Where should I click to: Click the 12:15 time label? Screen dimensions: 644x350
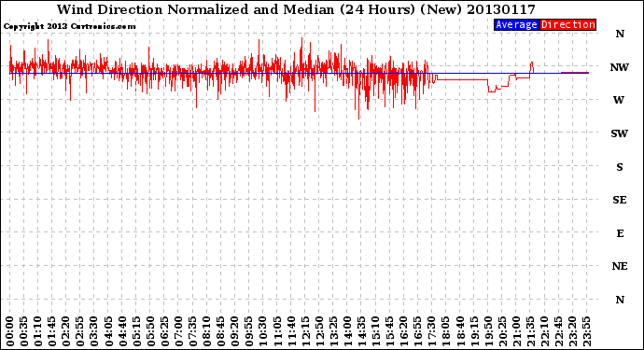[x=305, y=331]
